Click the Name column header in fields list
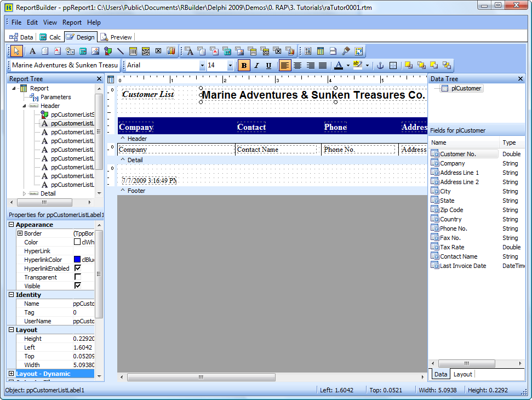Viewport: 532px width, 400px height. point(464,142)
